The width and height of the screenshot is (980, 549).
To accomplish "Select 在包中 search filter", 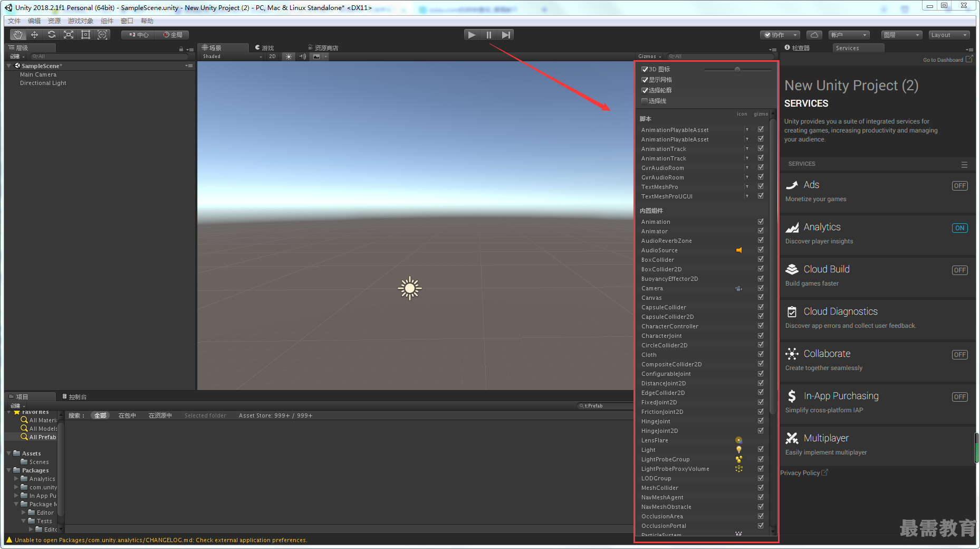I will [127, 415].
